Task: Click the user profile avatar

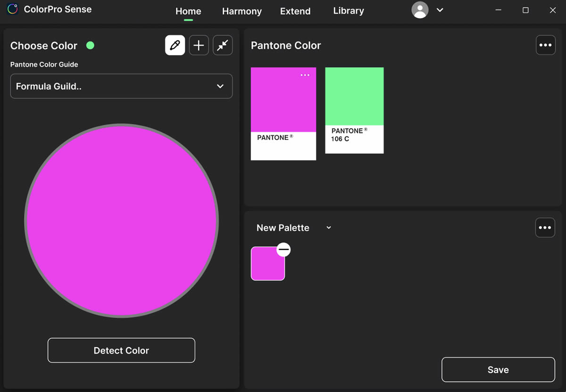Action: pyautogui.click(x=420, y=10)
